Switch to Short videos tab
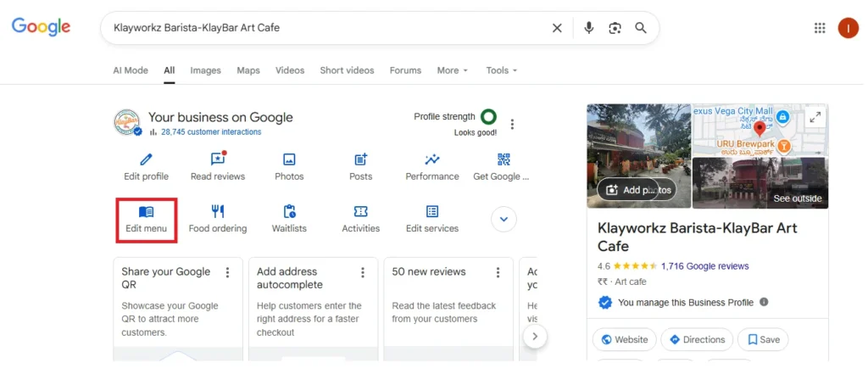 pos(347,70)
